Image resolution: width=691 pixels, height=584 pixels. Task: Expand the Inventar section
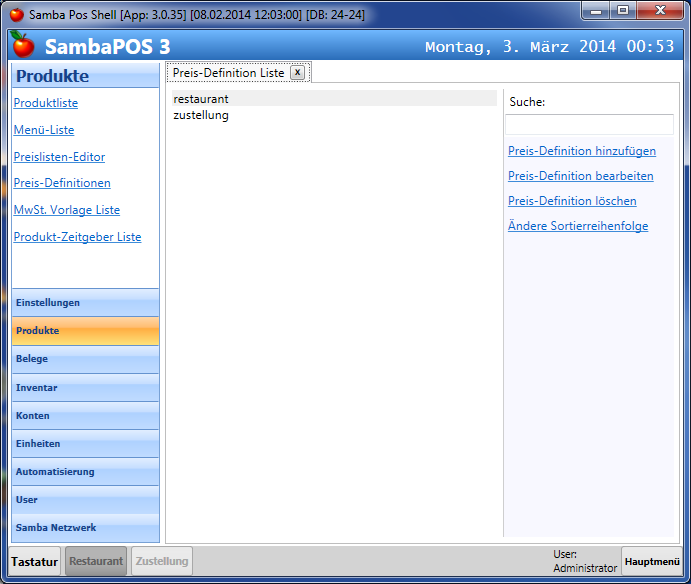[84, 387]
